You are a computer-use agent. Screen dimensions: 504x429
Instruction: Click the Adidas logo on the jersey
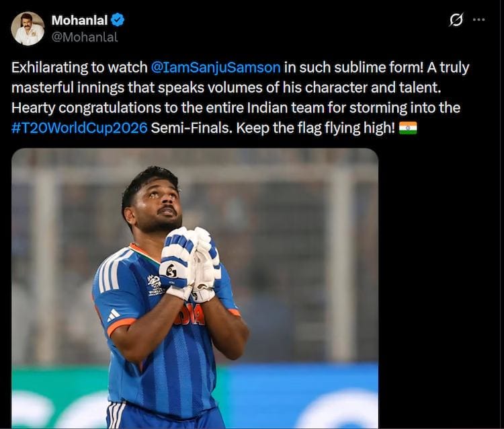pyautogui.click(x=114, y=314)
